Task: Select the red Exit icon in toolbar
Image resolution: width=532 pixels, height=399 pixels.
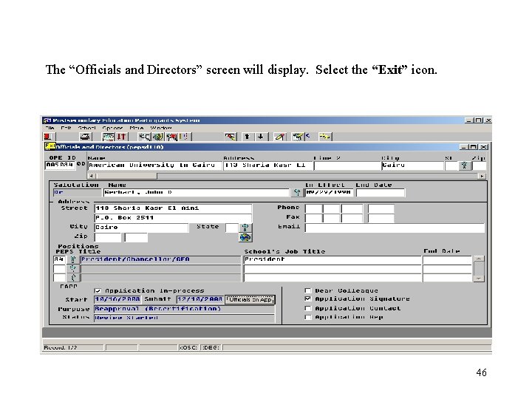Action: [x=47, y=137]
